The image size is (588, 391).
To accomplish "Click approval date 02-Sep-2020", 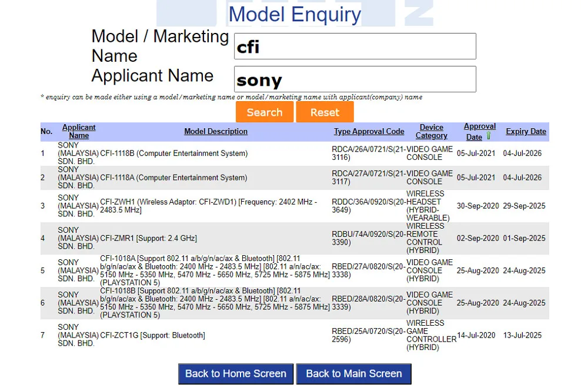I will [477, 239].
